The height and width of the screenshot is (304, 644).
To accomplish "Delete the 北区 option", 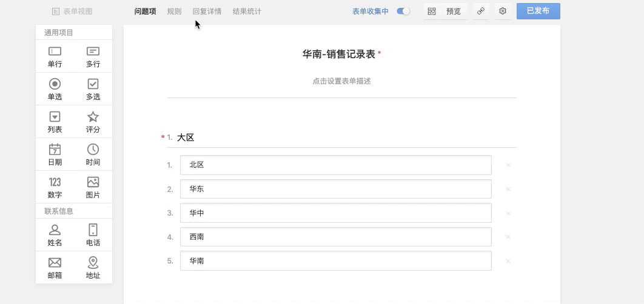I will pos(508,165).
